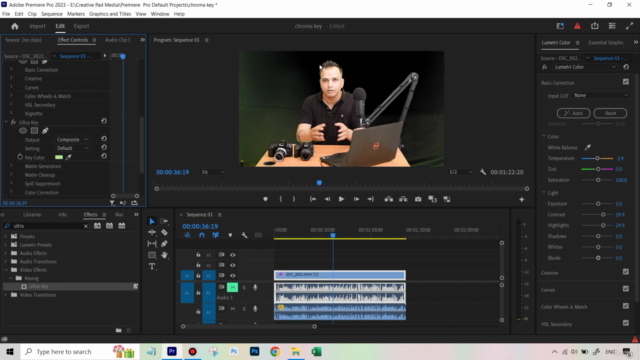Viewport: 640px width, 360px height.
Task: Pick Ultra Key color with eyedropper
Action: 69,157
